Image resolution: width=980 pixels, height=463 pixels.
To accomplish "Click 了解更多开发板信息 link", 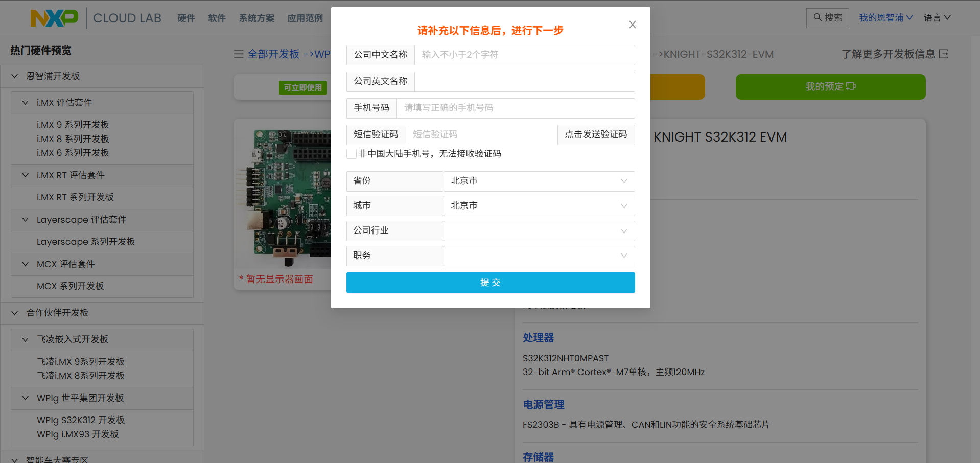I will click(888, 54).
